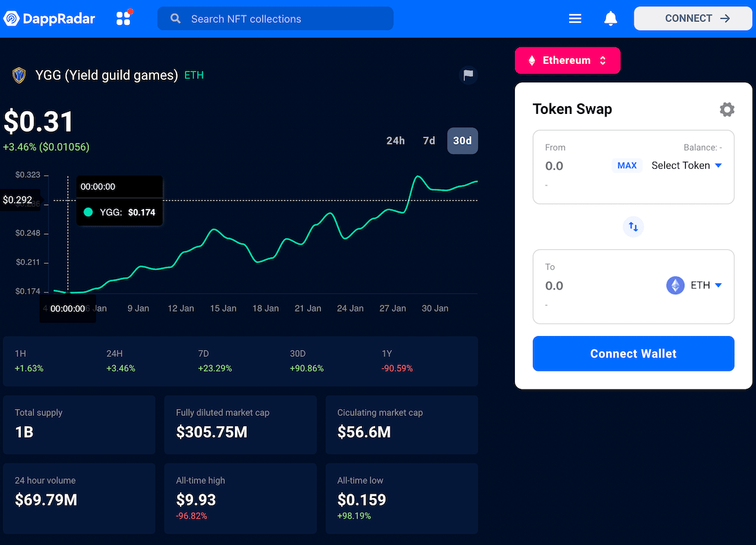Click the flag report icon

click(468, 75)
